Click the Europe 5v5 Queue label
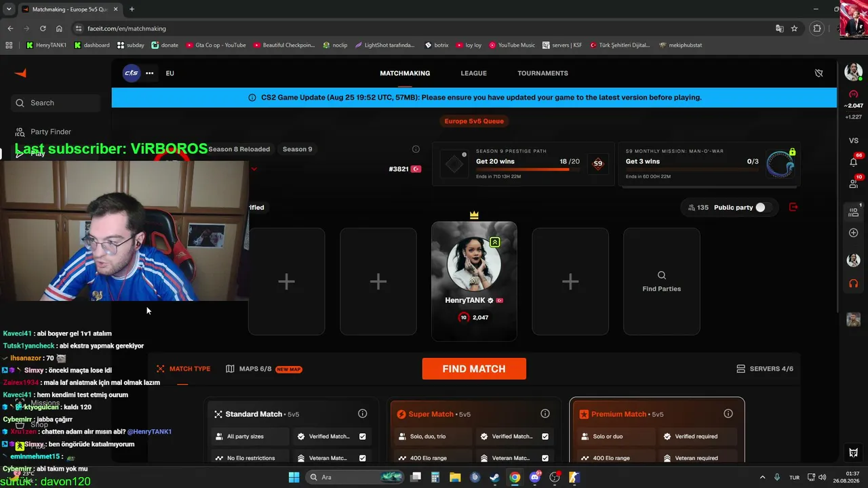Screen dimensions: 868x488 tap(474, 121)
